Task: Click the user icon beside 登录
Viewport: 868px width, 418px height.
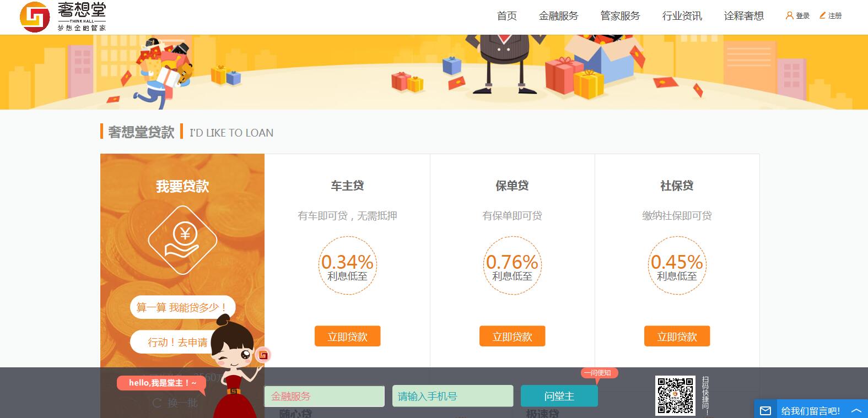Action: pos(789,16)
